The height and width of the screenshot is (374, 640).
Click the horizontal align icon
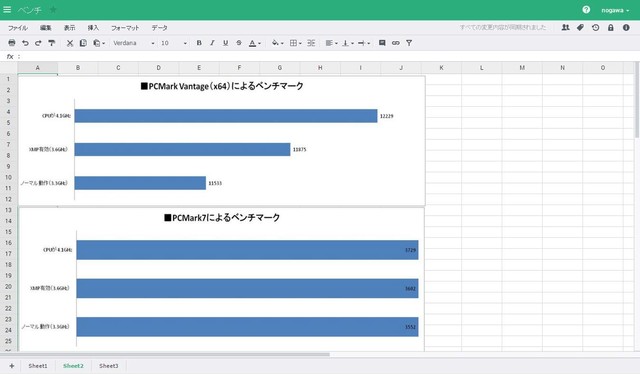click(x=329, y=43)
